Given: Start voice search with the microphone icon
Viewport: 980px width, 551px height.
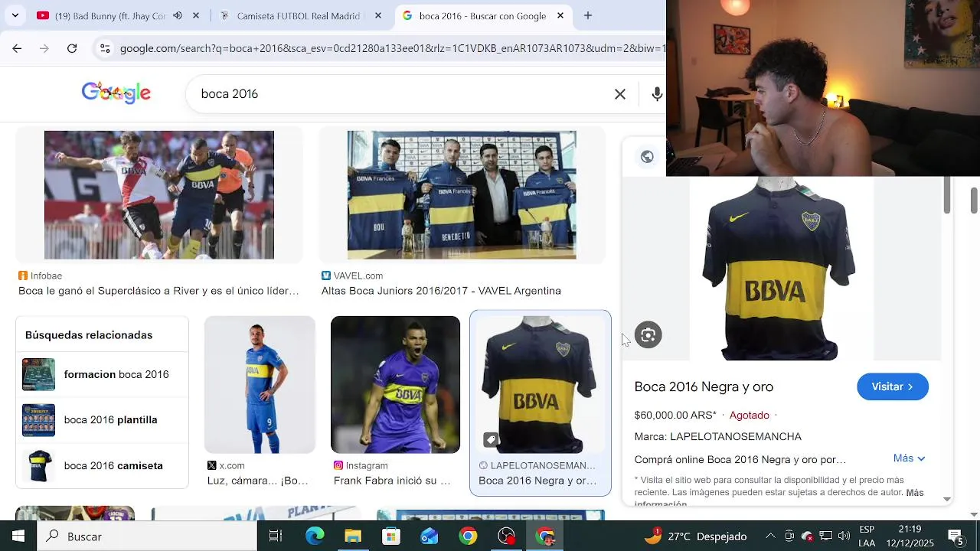Looking at the screenshot, I should click(657, 93).
